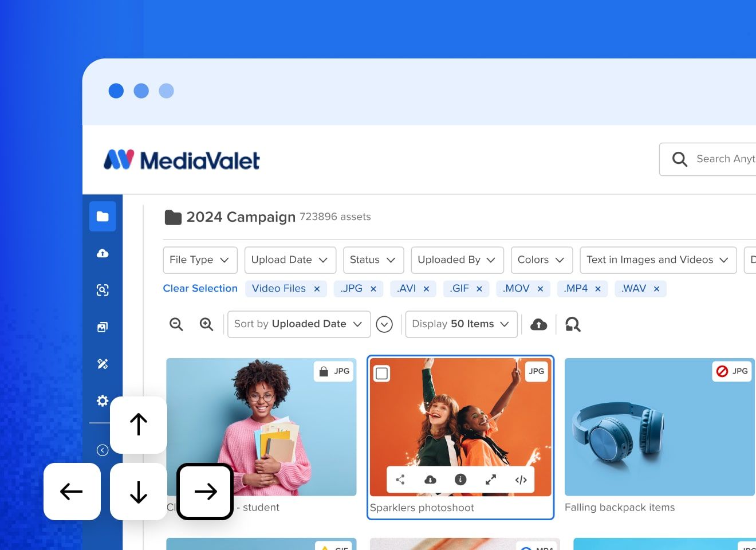Collapse the sidebar with the chevron circle
Viewport: 756px width, 550px height.
tap(103, 450)
